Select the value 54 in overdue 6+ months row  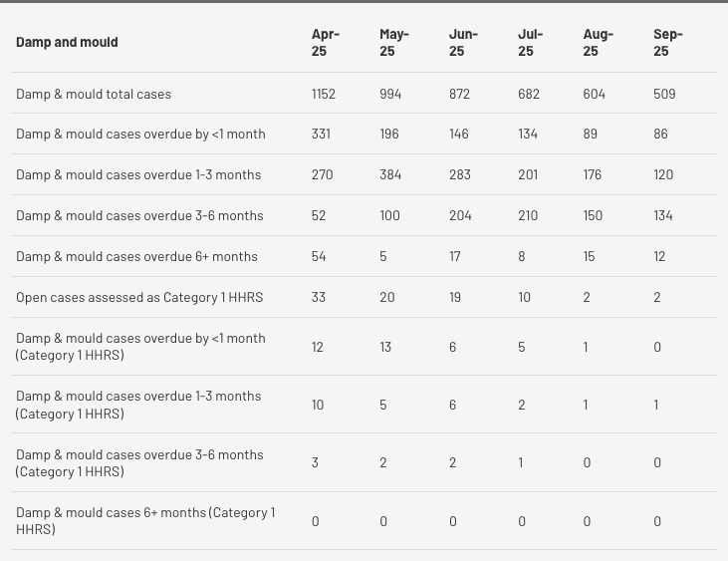click(319, 256)
